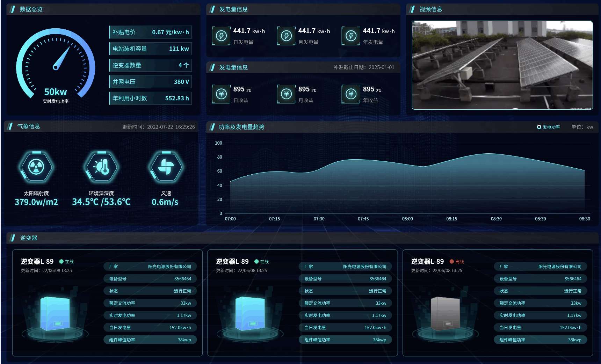This screenshot has width=601, height=364.
Task: Click first inverter's 状态 运行正常 row
Action: tap(150, 291)
